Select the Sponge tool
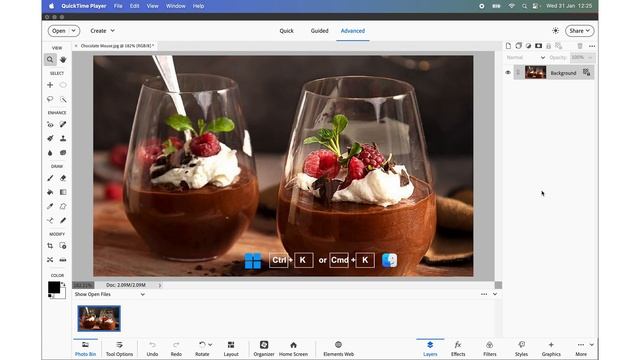Screen dimensions: 640x360 63,153
